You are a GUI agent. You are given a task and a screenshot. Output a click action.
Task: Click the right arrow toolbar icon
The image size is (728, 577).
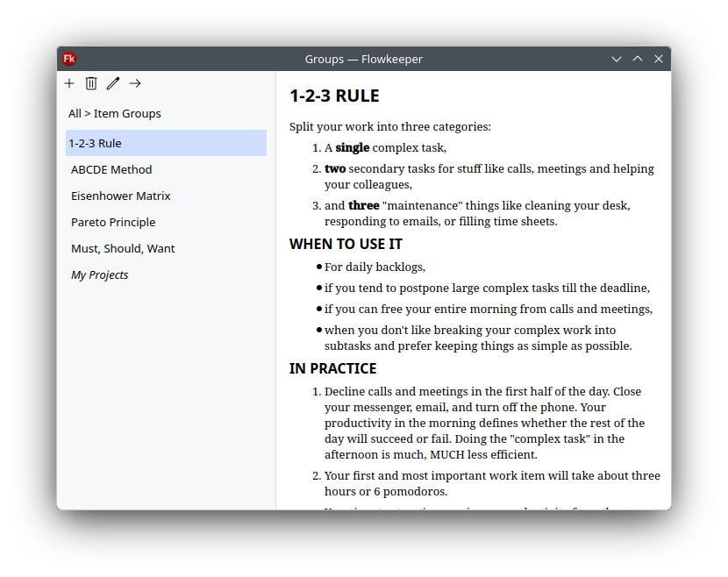coord(135,83)
